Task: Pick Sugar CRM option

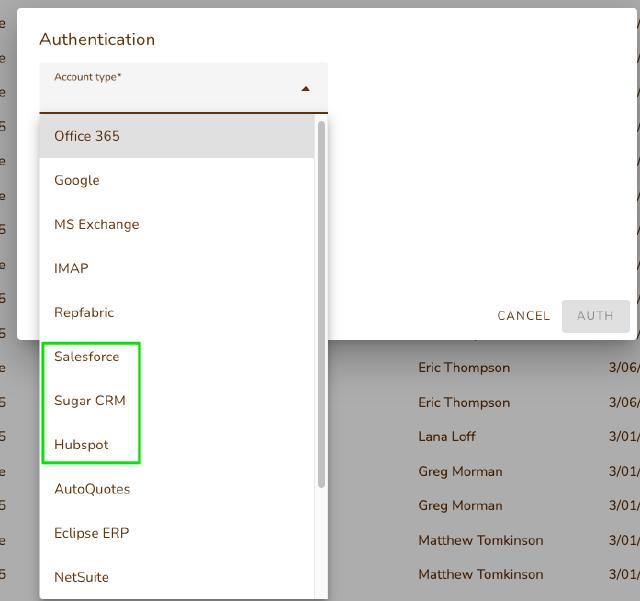Action: pyautogui.click(x=177, y=401)
